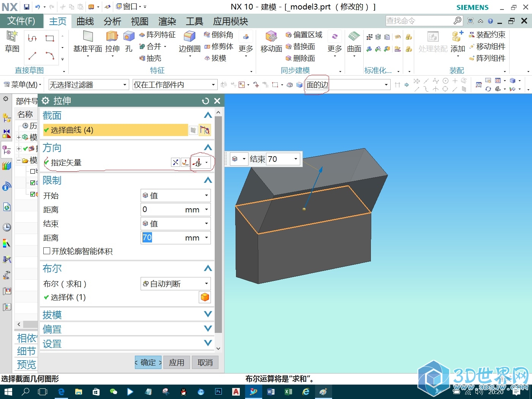Select Move Component (移动组件)
This screenshot has height=399, width=532.
click(x=487, y=46)
